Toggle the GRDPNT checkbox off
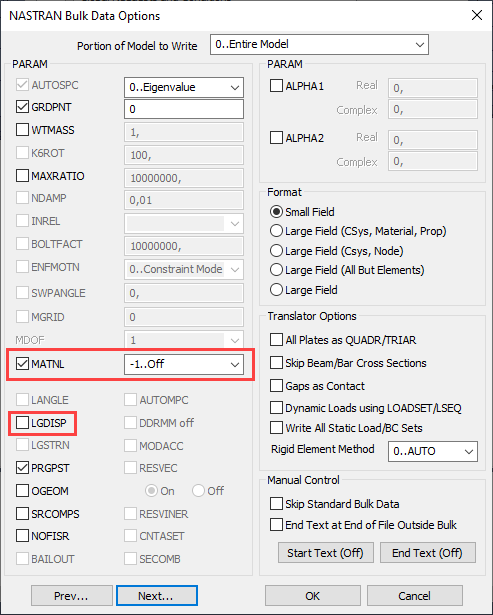This screenshot has height=615, width=493. (x=22, y=107)
